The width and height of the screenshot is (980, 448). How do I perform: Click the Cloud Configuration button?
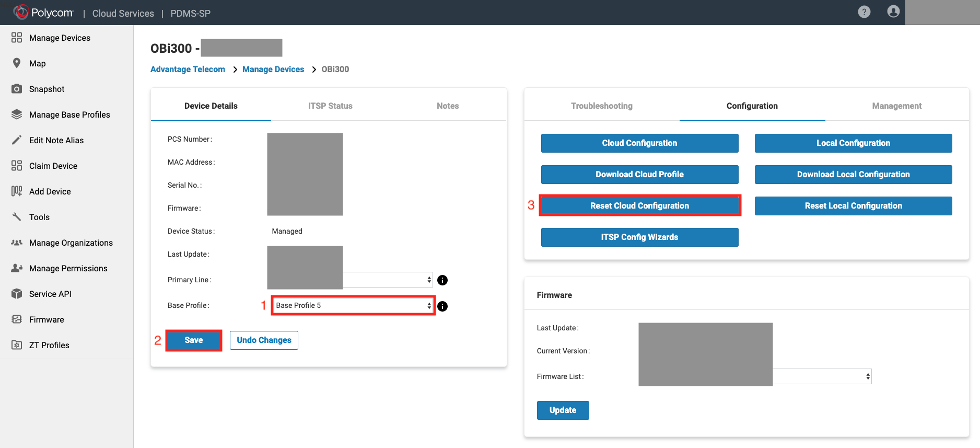639,143
